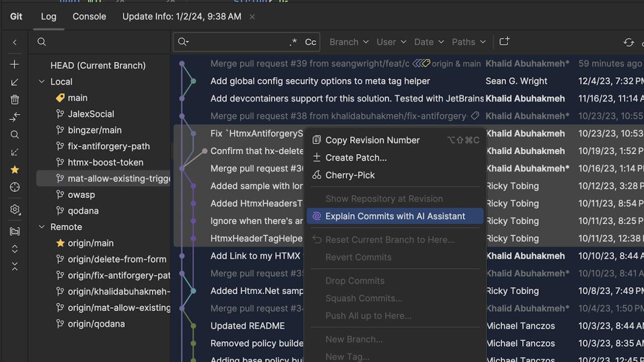Viewport: 644px width, 362px height.
Task: Click the favorite branches star icon
Action: pos(14,170)
